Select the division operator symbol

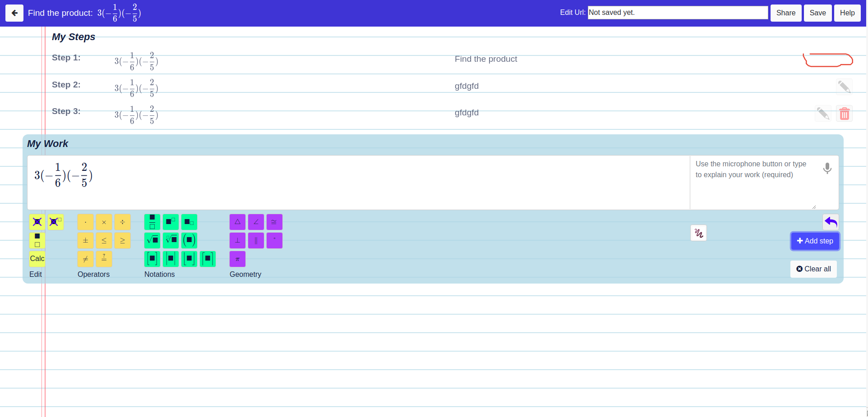[122, 222]
